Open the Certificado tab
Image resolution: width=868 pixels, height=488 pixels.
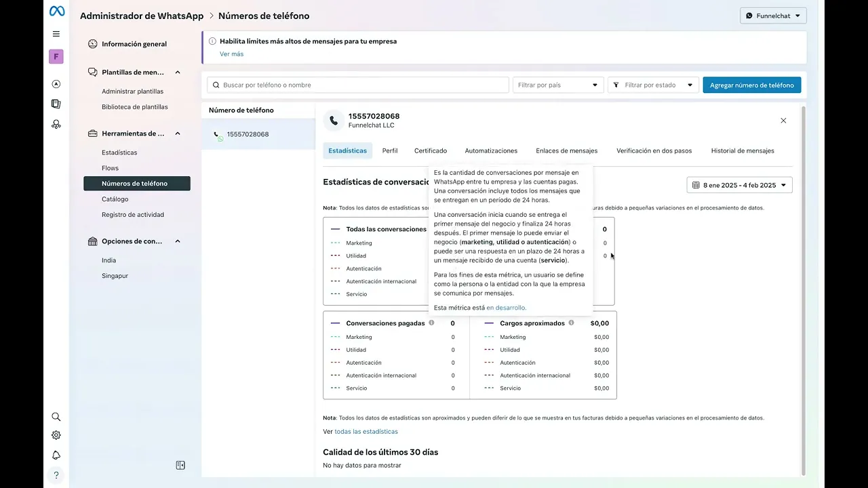pyautogui.click(x=431, y=150)
